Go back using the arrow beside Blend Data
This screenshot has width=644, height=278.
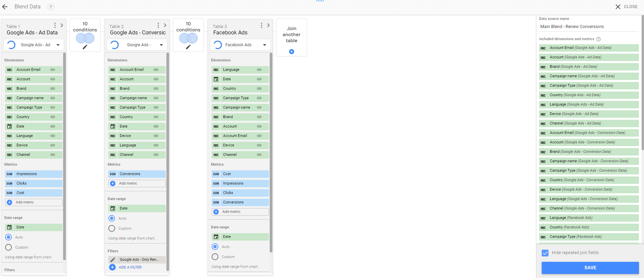click(x=5, y=7)
